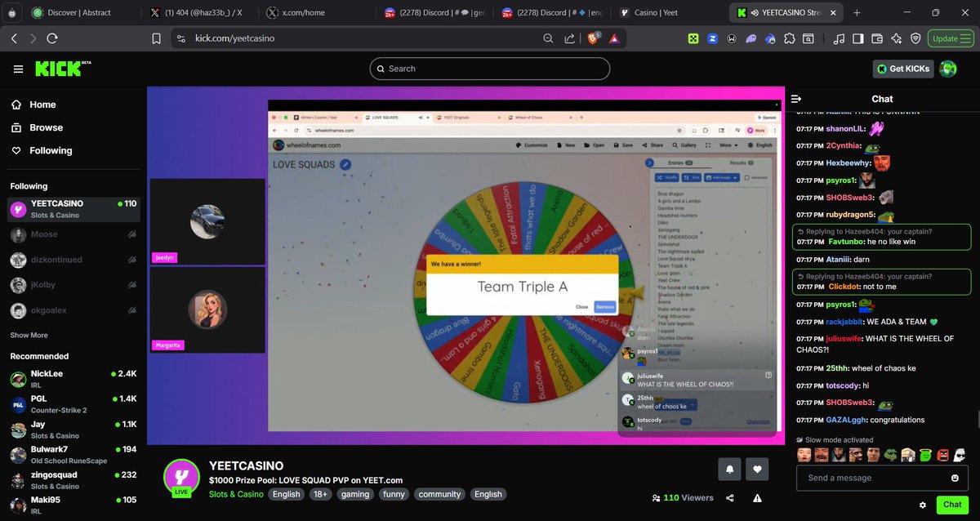Open Bulwark7 recommended channel

pos(73,455)
